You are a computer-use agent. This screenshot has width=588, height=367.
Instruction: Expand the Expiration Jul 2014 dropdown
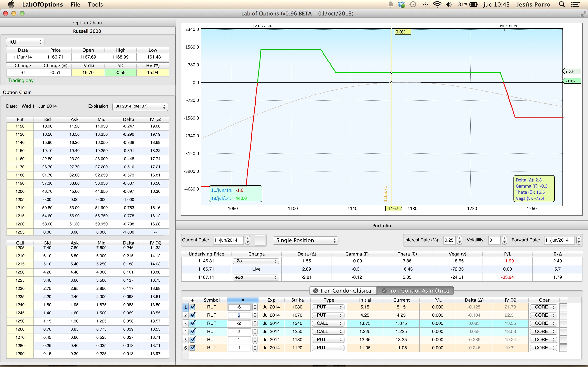[140, 107]
